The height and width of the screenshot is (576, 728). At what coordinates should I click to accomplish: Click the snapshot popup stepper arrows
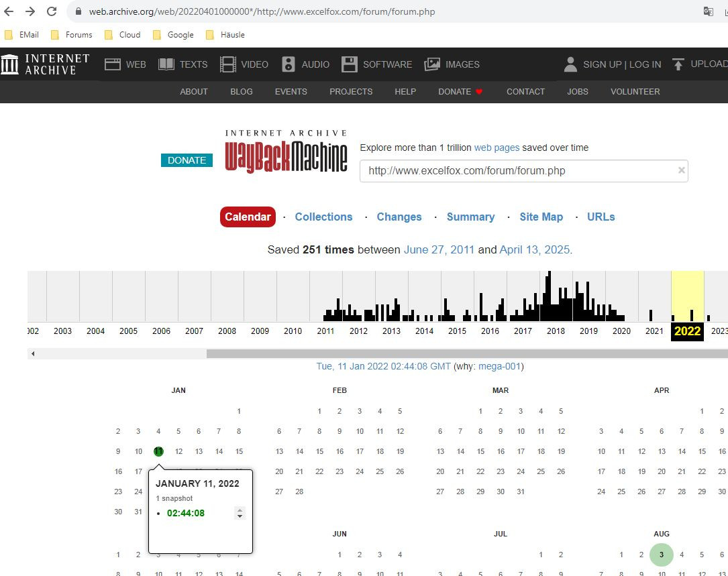(x=240, y=513)
